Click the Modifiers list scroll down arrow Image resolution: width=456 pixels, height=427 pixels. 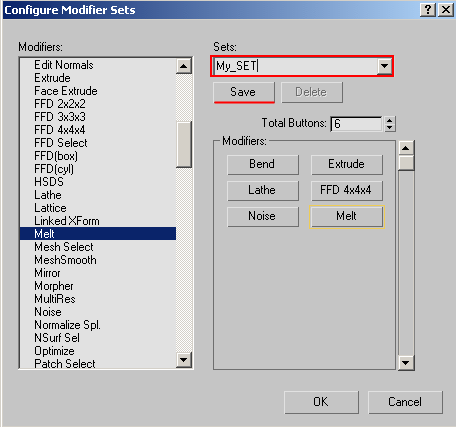pyautogui.click(x=183, y=360)
